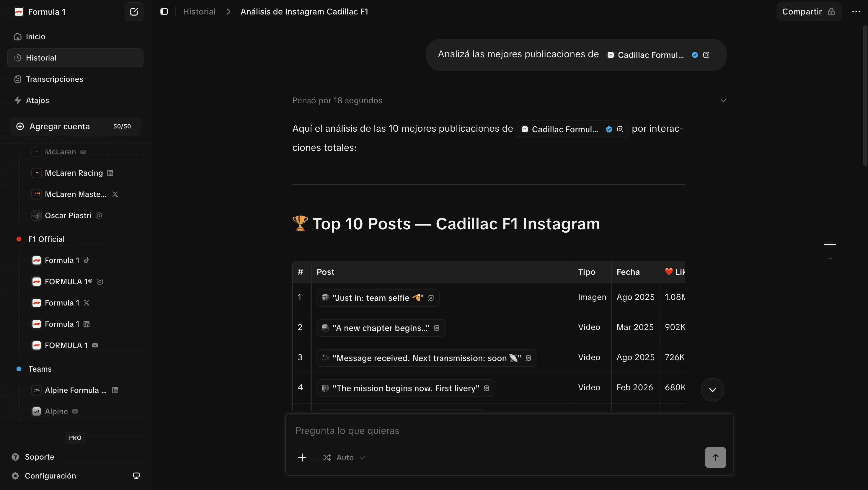
Task: Click Cadillac Formul... chip in user message
Action: [658, 55]
